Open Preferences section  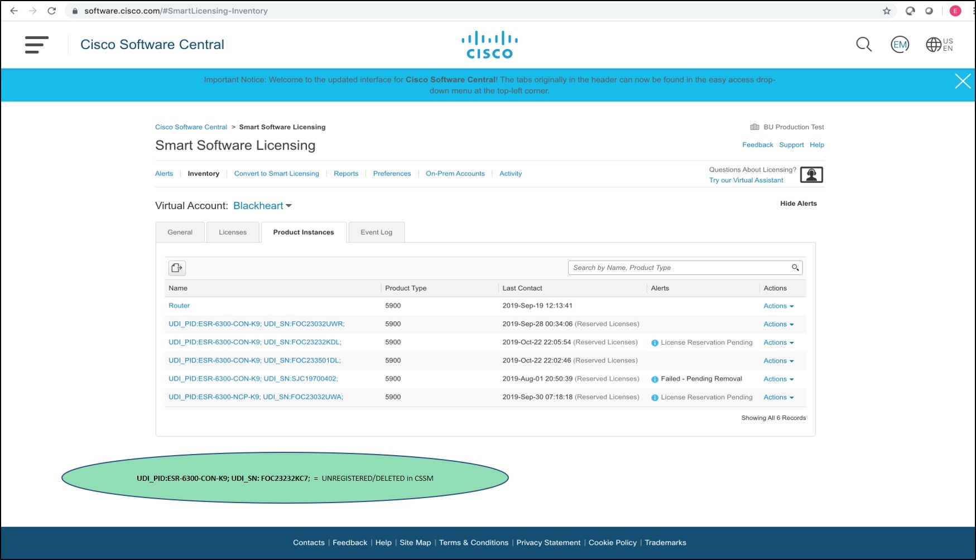[x=392, y=173]
